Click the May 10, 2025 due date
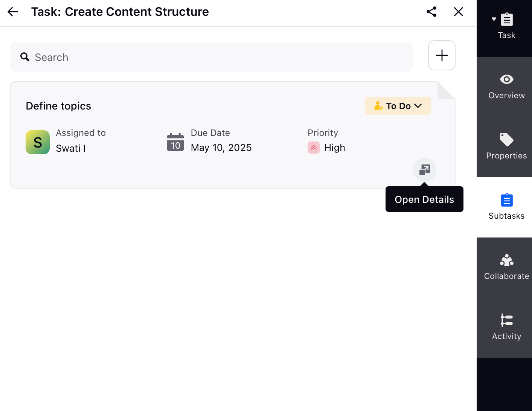This screenshot has height=411, width=532. pyautogui.click(x=221, y=148)
